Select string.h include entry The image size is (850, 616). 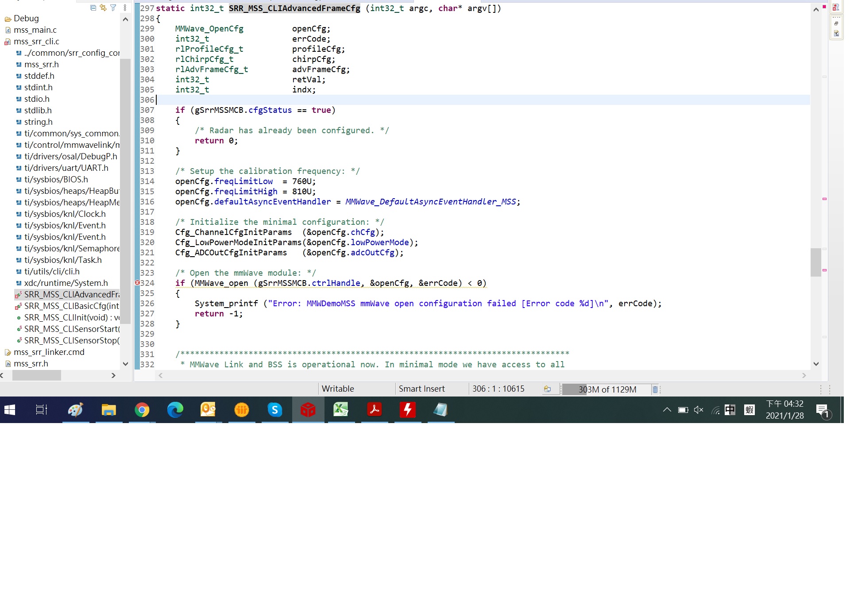pyautogui.click(x=34, y=122)
